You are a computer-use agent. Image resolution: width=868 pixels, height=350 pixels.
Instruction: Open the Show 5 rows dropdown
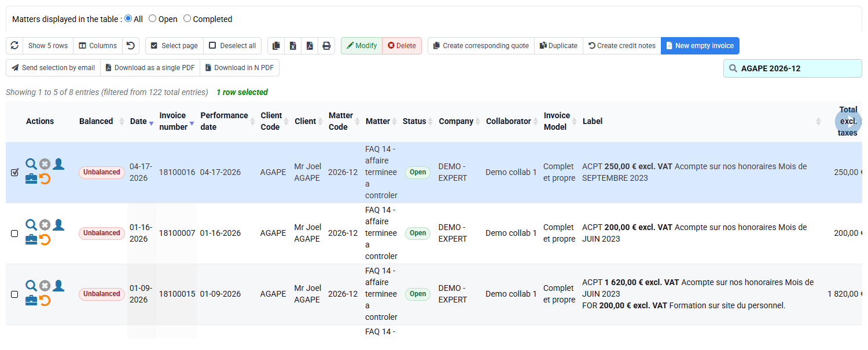pyautogui.click(x=48, y=46)
